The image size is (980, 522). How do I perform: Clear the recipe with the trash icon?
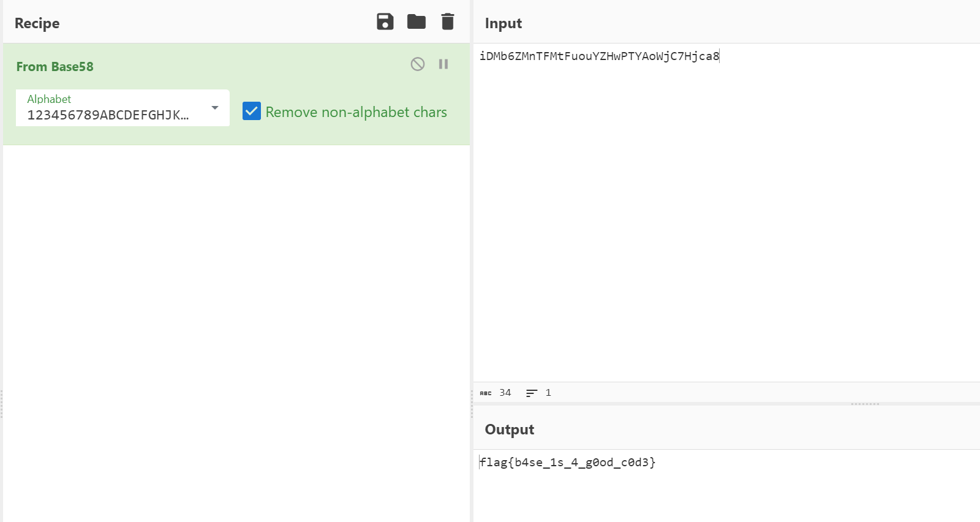tap(448, 22)
